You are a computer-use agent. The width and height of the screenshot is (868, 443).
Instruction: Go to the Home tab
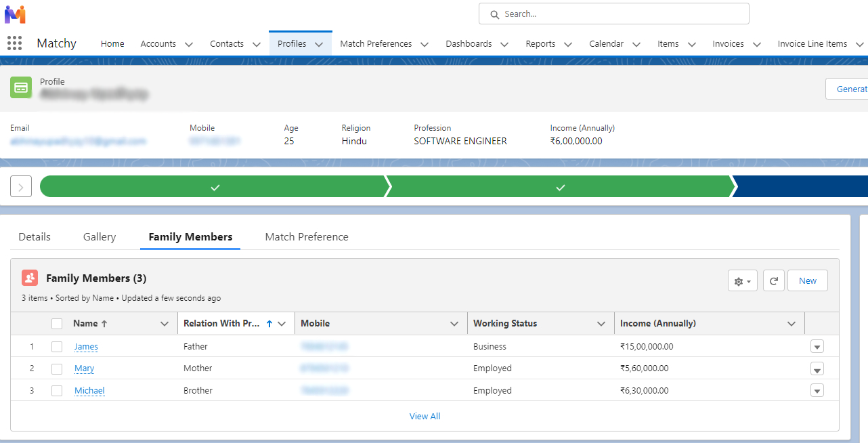112,43
